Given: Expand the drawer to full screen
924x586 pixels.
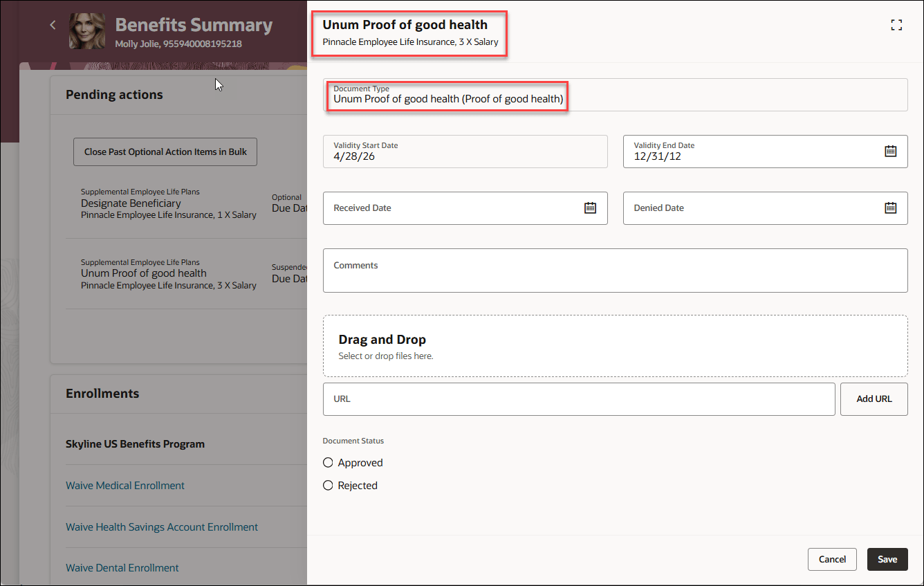Looking at the screenshot, I should tap(896, 26).
